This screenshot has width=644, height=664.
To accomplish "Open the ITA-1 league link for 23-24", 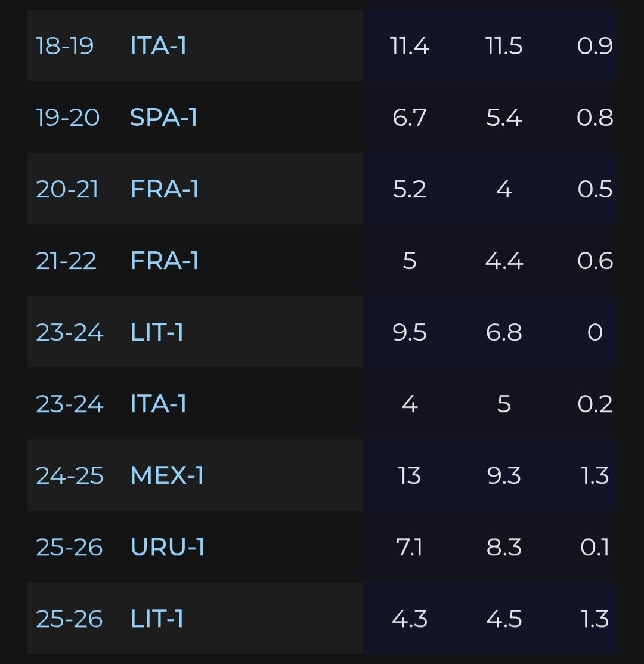I will click(x=158, y=404).
